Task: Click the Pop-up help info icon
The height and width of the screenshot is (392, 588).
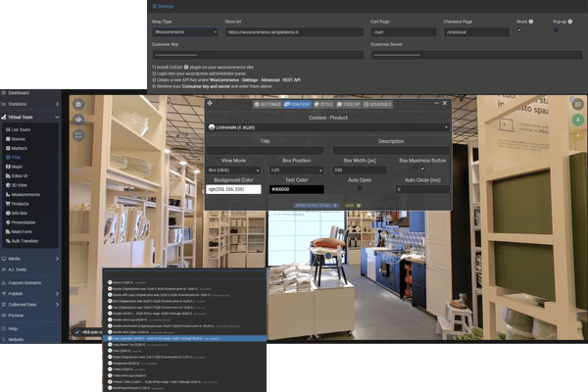Action: click(570, 22)
